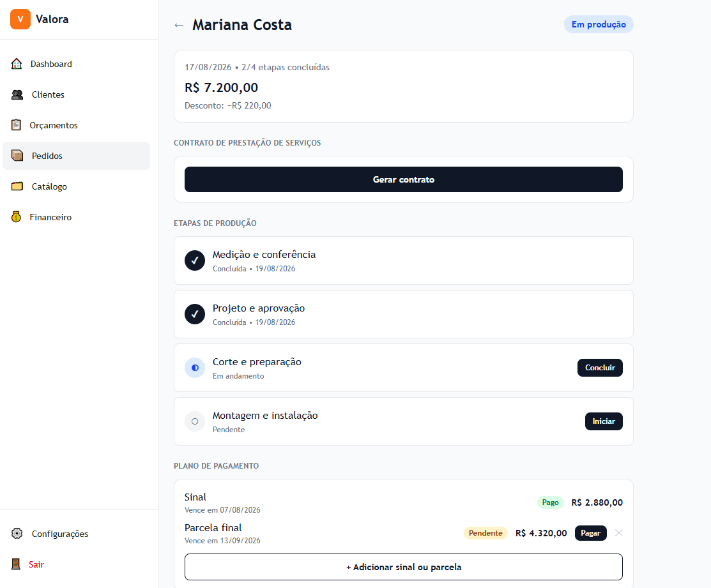This screenshot has height=588, width=711.
Task: Open the Pedidos menu item
Action: [76, 156]
